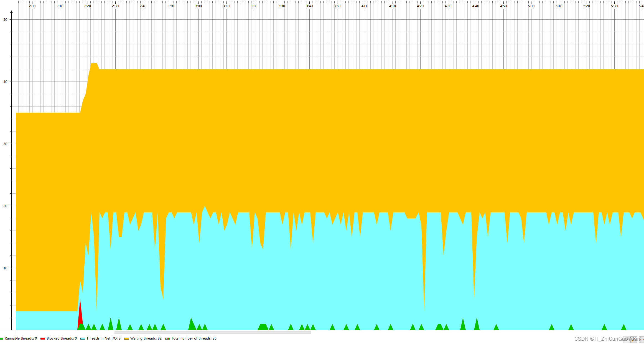Click the grayed-out wrench icon at bottom right
The image size is (644, 344).
click(x=627, y=340)
